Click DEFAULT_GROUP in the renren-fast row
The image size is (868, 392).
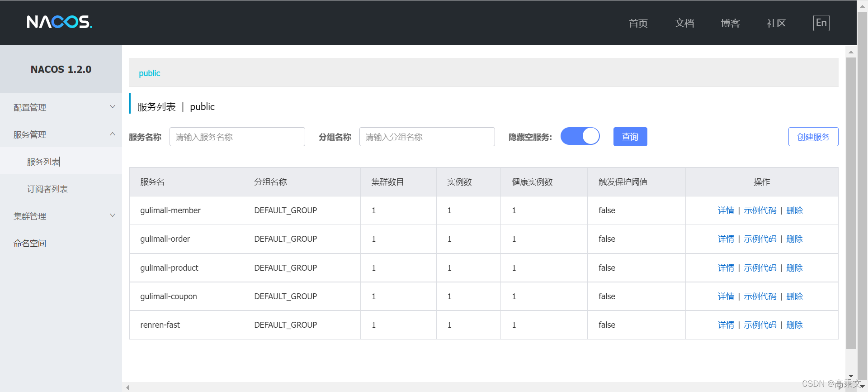(286, 325)
